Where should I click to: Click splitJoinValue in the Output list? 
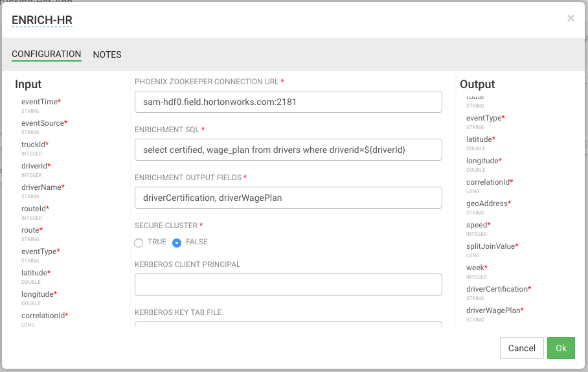[490, 246]
